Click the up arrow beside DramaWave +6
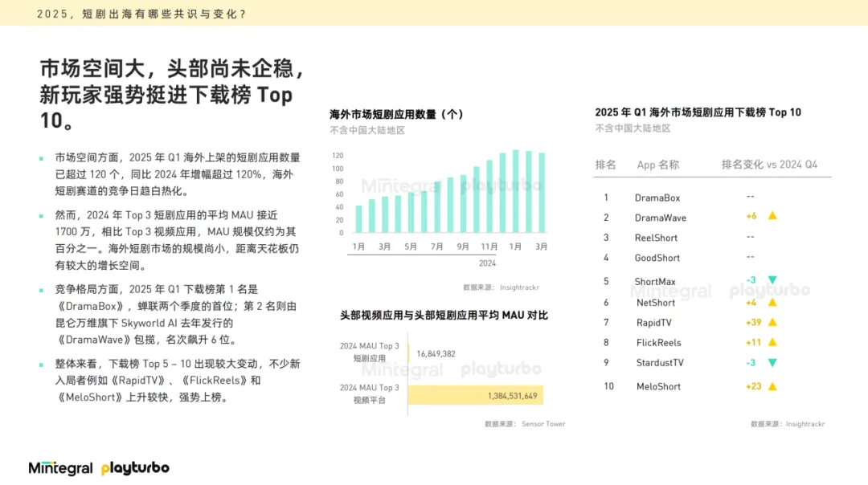The width and height of the screenshot is (868, 485). [x=772, y=216]
